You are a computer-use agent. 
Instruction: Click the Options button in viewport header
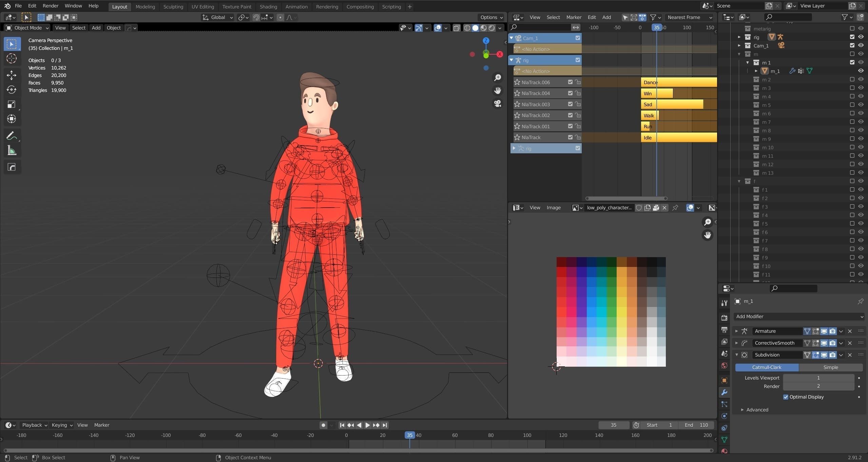(x=491, y=17)
